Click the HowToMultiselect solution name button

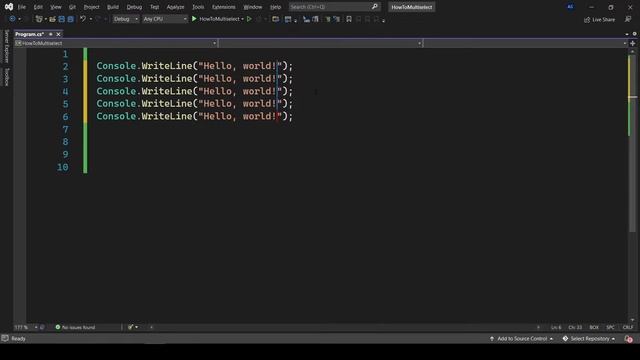pos(411,7)
